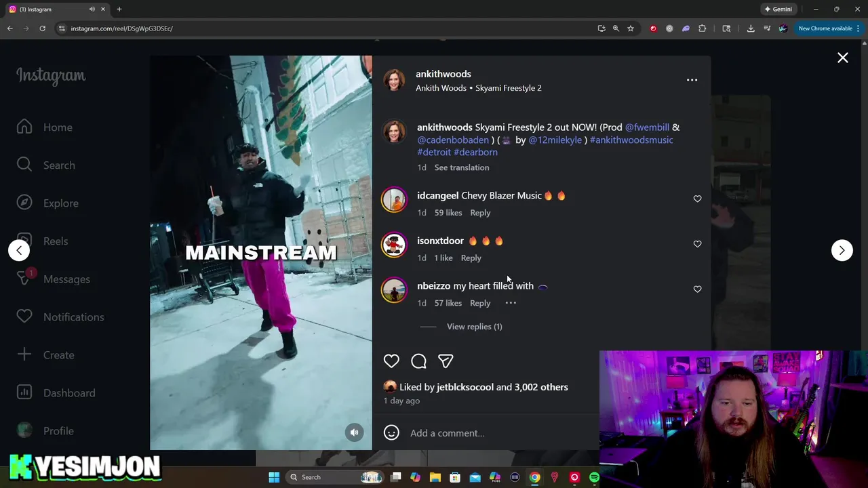Click the Windows taskbar Search box
Image resolution: width=868 pixels, height=488 pixels.
[335, 477]
